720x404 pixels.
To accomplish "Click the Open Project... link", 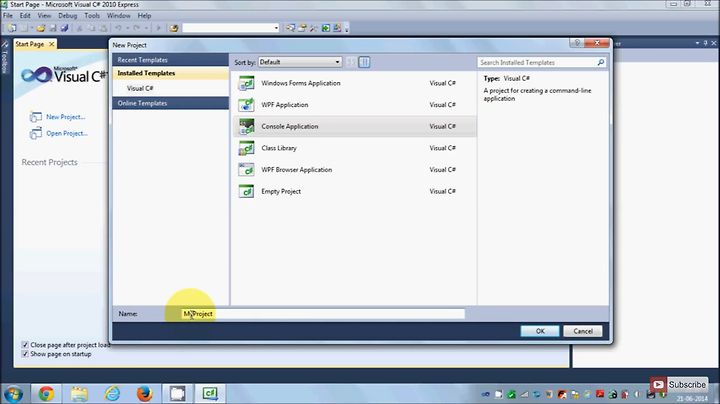I will coord(67,134).
